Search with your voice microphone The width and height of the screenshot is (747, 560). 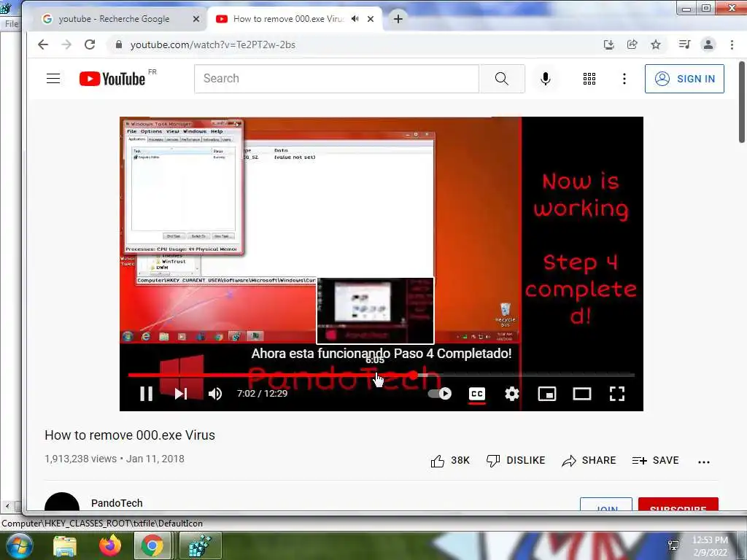point(546,79)
